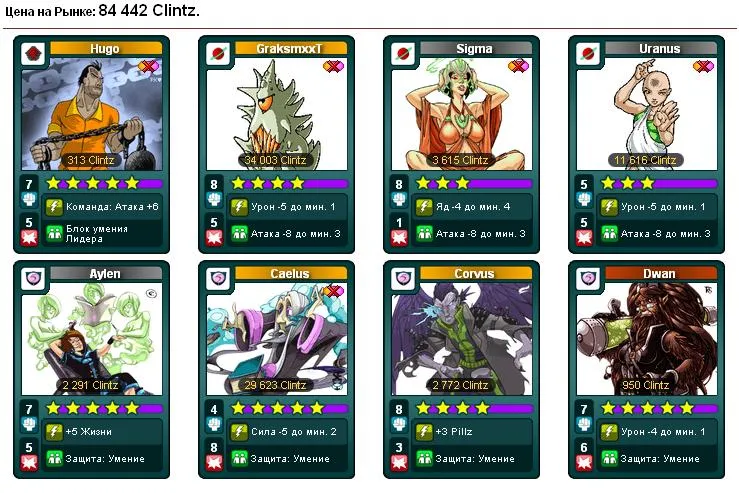Click the star level bar on Uranus card
The width and height of the screenshot is (739, 493).
click(659, 183)
